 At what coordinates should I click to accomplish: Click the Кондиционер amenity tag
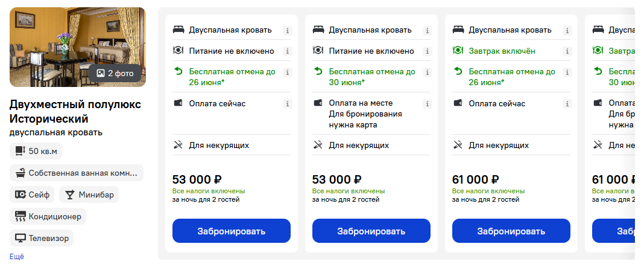tap(48, 216)
